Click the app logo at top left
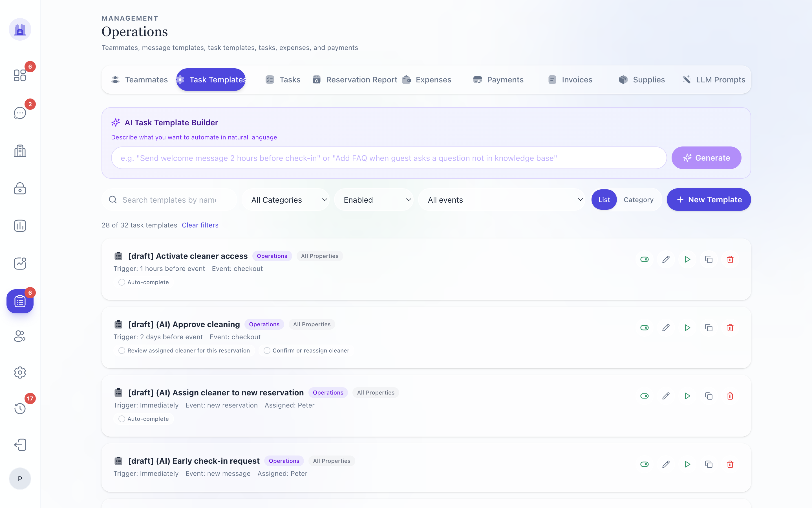Screen dimensions: 812x508 point(20,29)
